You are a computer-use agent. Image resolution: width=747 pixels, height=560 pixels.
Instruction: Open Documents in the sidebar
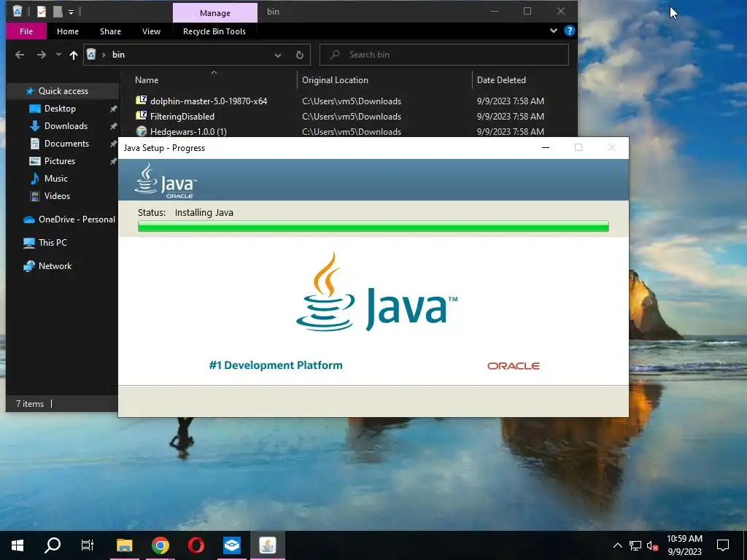click(66, 144)
